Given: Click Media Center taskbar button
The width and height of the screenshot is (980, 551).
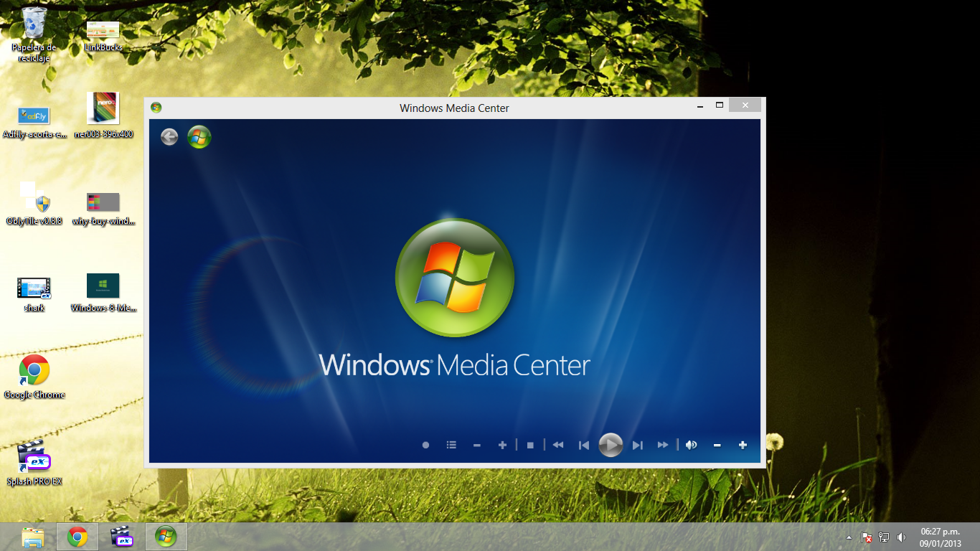Looking at the screenshot, I should [x=166, y=537].
